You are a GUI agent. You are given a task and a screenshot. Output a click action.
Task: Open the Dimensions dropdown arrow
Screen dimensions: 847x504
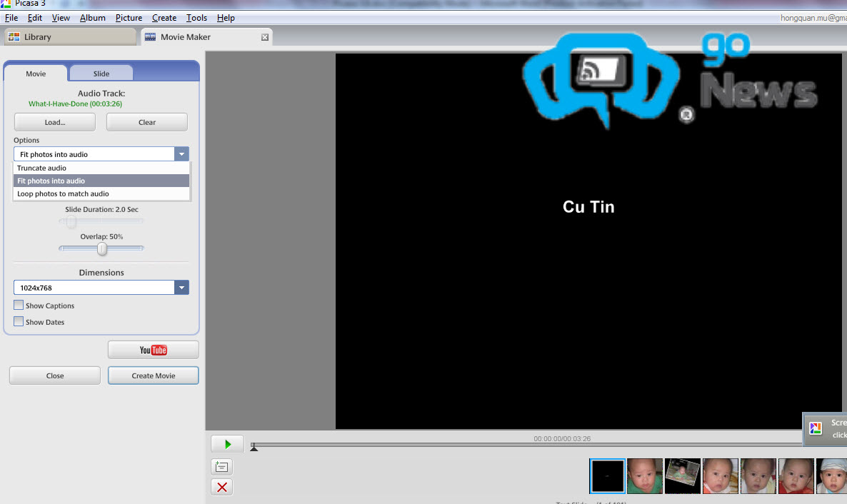pyautogui.click(x=181, y=288)
